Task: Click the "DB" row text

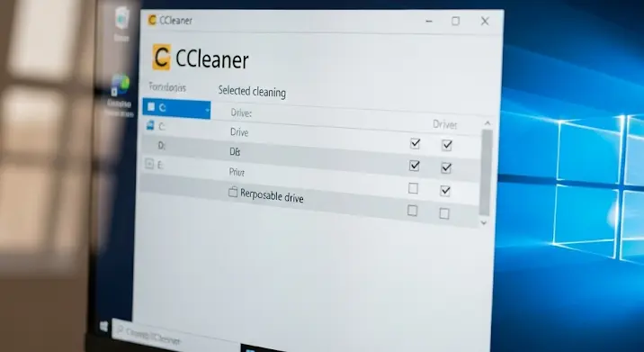Action: (x=235, y=152)
